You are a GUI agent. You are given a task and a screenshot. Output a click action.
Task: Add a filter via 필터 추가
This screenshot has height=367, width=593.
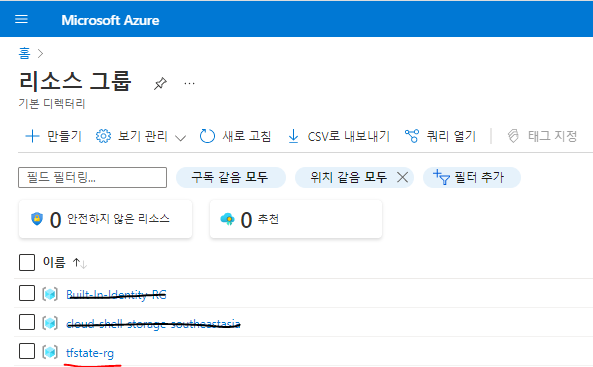472,177
